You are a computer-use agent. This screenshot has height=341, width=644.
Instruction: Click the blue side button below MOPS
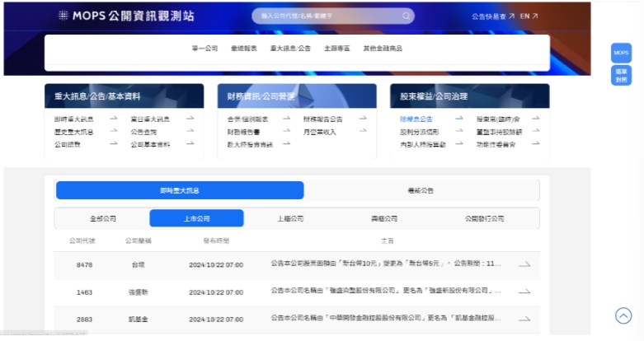point(621,76)
